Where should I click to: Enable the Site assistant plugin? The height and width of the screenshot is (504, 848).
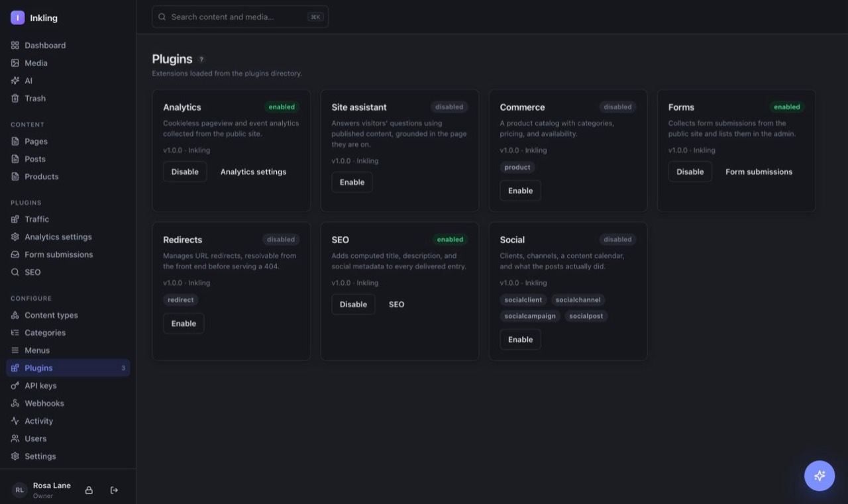352,182
